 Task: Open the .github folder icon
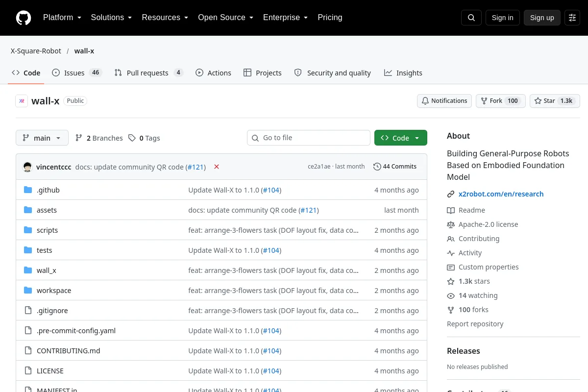click(28, 190)
